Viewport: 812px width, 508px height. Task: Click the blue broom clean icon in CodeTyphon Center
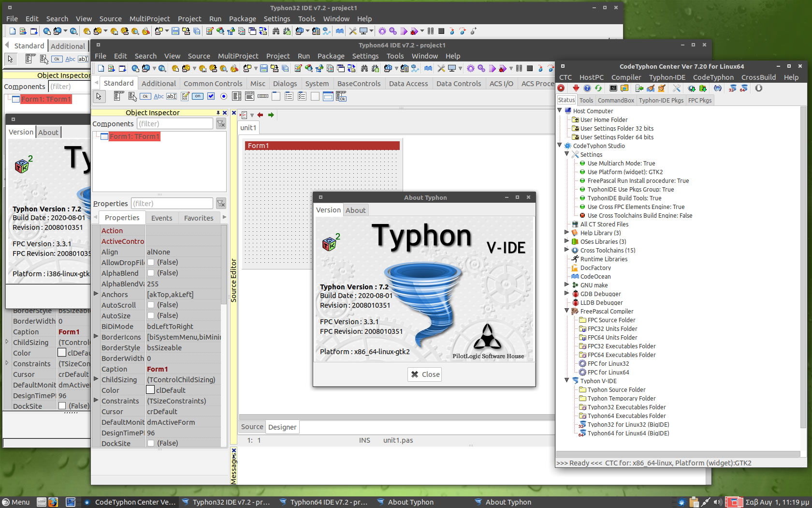click(651, 88)
